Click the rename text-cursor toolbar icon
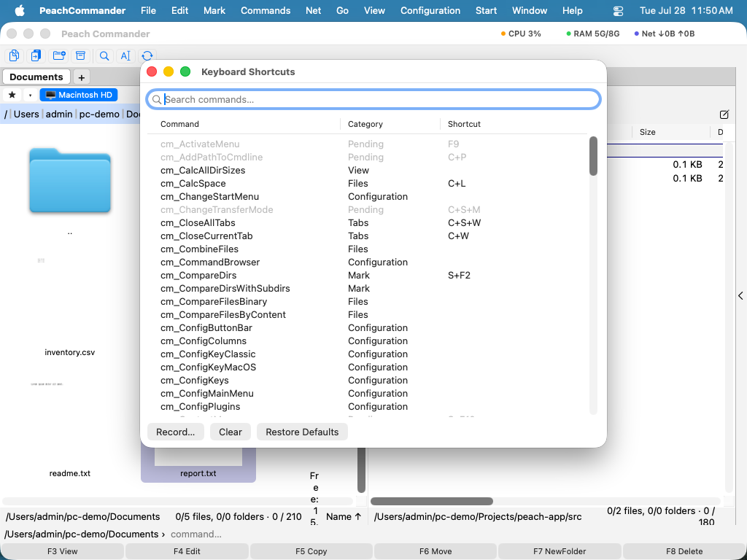The width and height of the screenshot is (747, 560). click(125, 55)
